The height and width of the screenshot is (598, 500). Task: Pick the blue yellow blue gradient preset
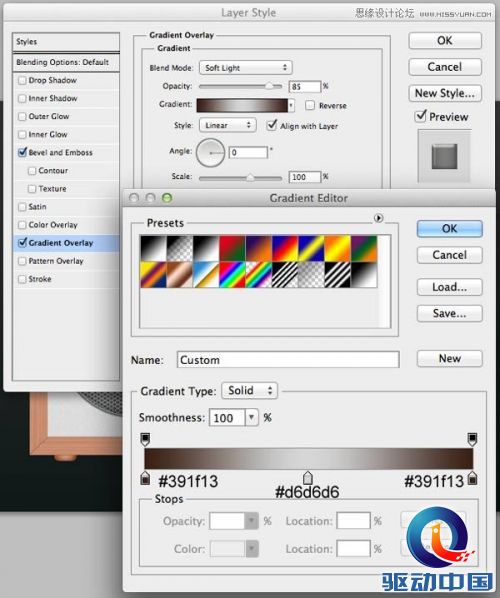click(311, 248)
